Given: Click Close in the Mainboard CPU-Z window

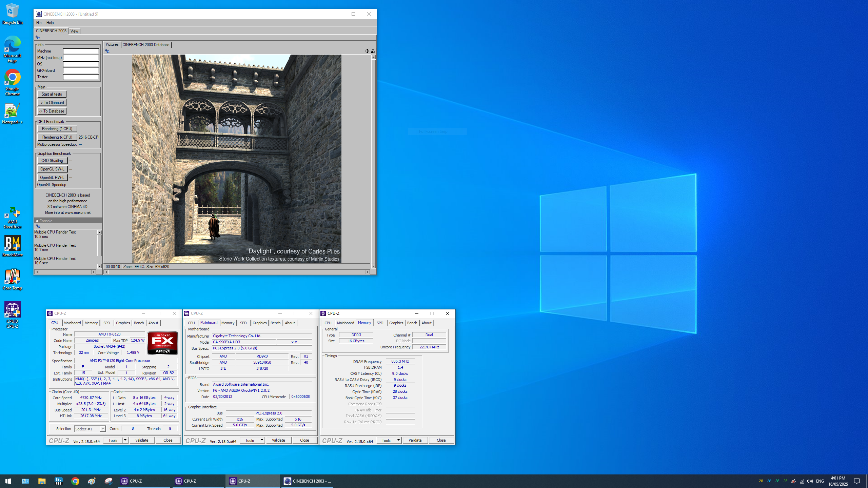Looking at the screenshot, I should click(x=304, y=440).
